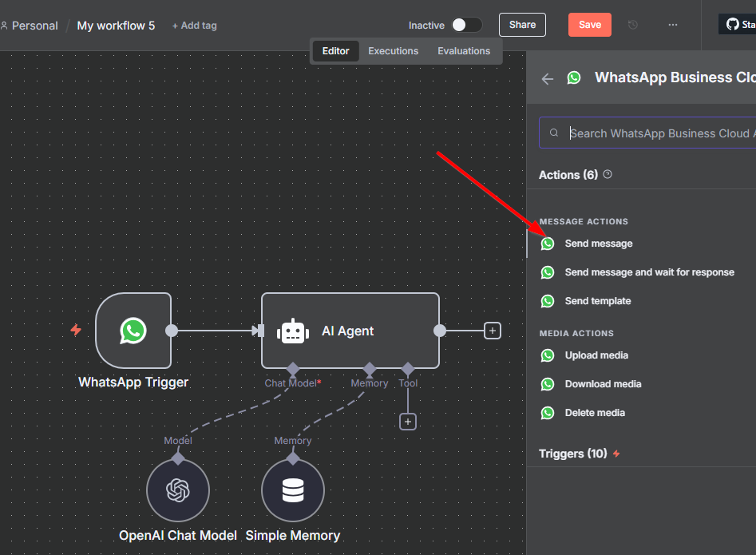Choose the Upload media action
This screenshot has height=555, width=756.
coord(641,355)
